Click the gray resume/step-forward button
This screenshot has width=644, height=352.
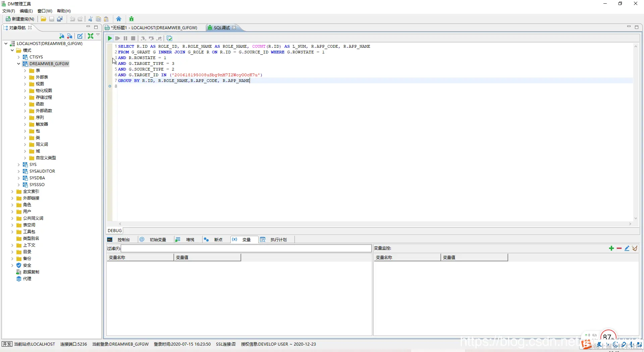pyautogui.click(x=117, y=38)
